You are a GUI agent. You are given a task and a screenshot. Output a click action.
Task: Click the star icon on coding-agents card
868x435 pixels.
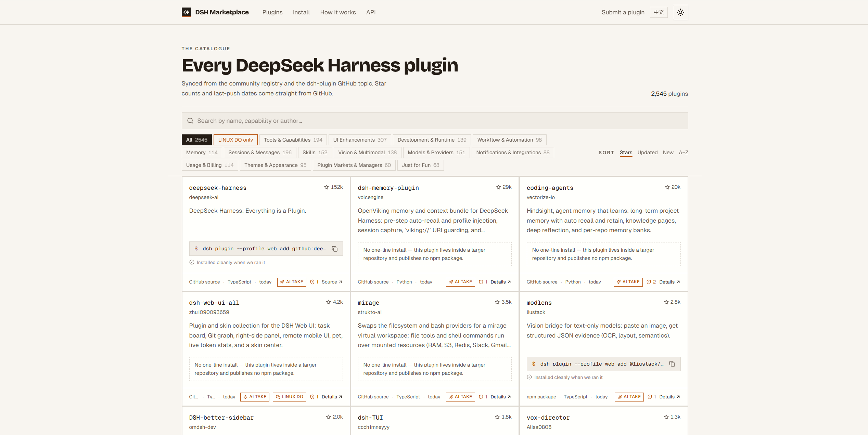(x=667, y=187)
